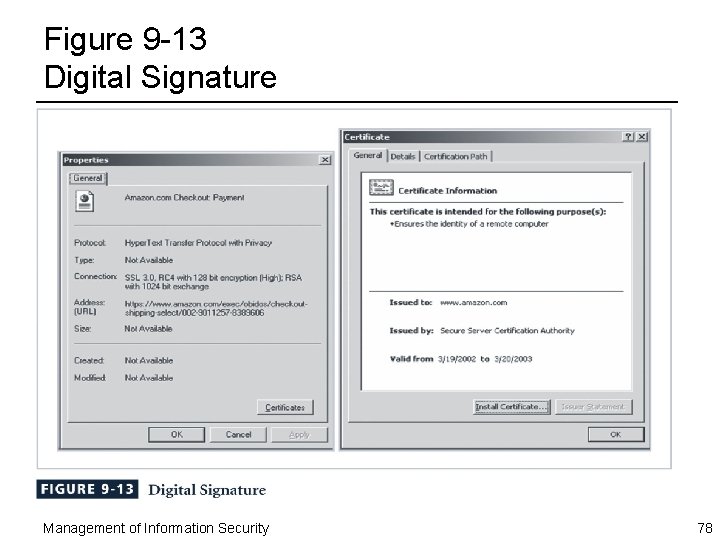Screen dimensions: 720x540
Task: Click 'HyperText Transfer Protocol with Privacy' value
Action: (198, 242)
